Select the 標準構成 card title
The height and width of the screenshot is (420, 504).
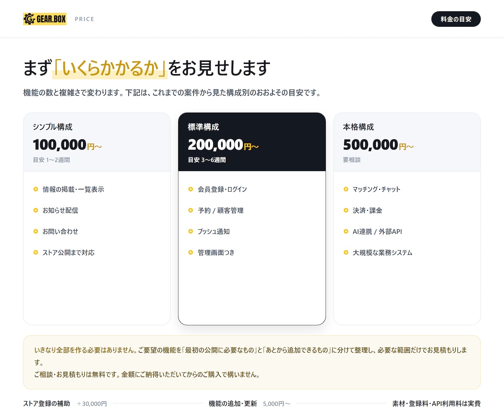(x=203, y=127)
